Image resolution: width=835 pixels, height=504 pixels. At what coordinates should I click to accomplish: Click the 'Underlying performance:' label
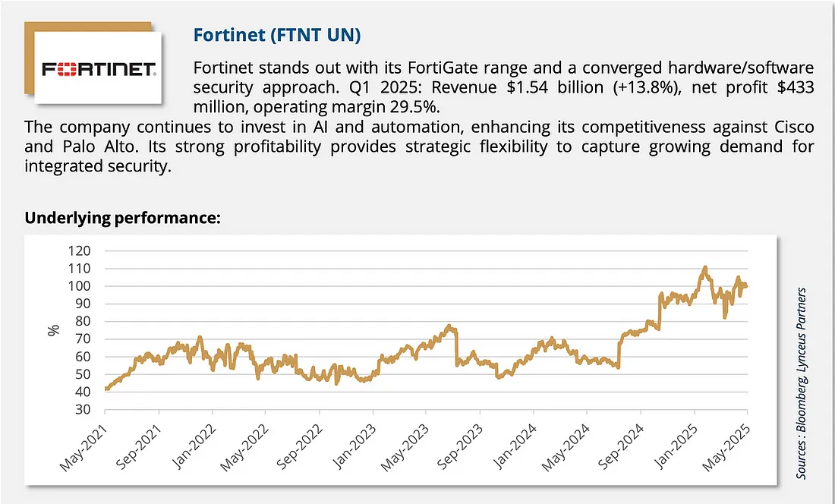[122, 218]
